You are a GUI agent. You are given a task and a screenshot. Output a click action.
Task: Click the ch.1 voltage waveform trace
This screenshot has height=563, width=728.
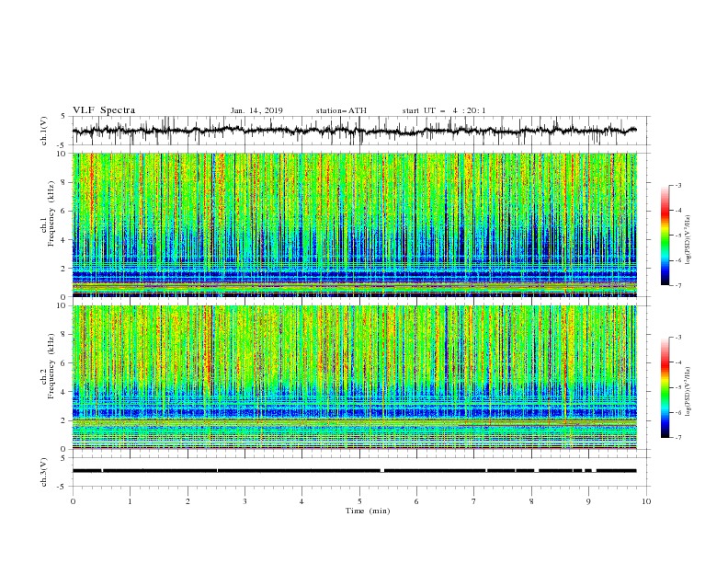pos(354,131)
